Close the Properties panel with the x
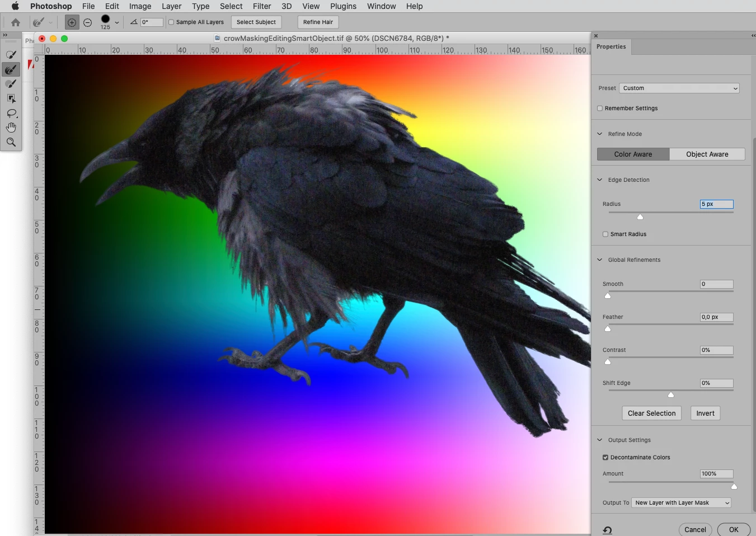The image size is (756, 536). pos(596,35)
